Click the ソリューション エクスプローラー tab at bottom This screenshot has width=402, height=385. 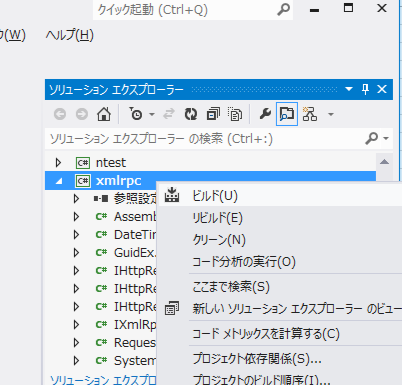pos(103,380)
